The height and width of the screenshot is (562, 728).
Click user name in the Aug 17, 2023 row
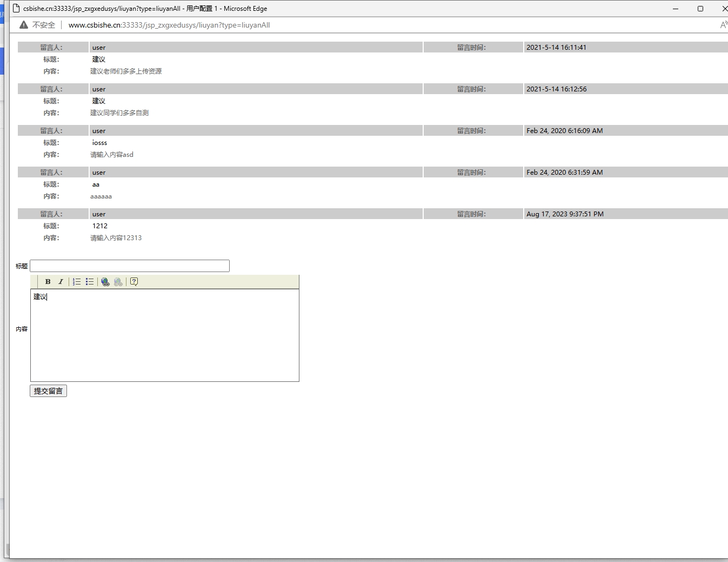[x=99, y=214]
